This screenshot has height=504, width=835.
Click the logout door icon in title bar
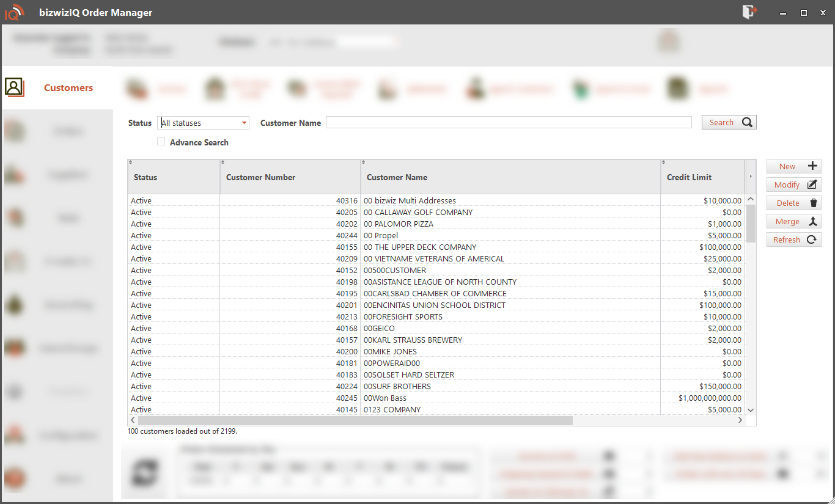coord(749,12)
